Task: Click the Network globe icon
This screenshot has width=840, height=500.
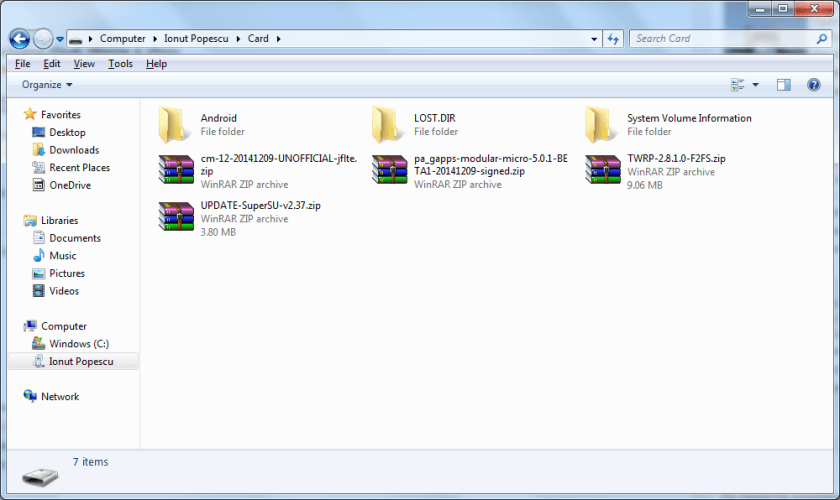Action: point(30,396)
